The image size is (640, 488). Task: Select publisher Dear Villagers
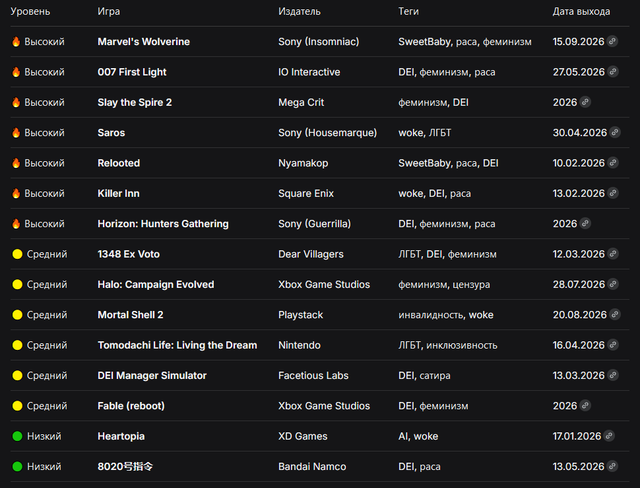[x=311, y=254]
